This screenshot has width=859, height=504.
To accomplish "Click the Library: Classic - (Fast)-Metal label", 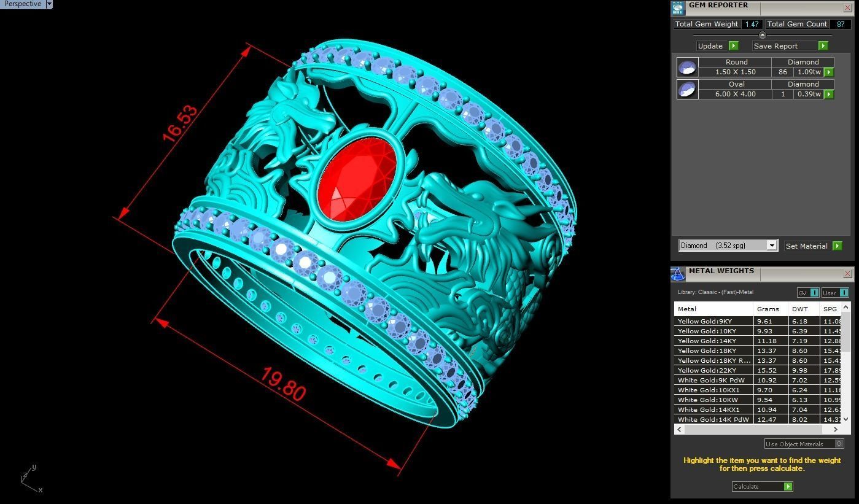I will 715,292.
